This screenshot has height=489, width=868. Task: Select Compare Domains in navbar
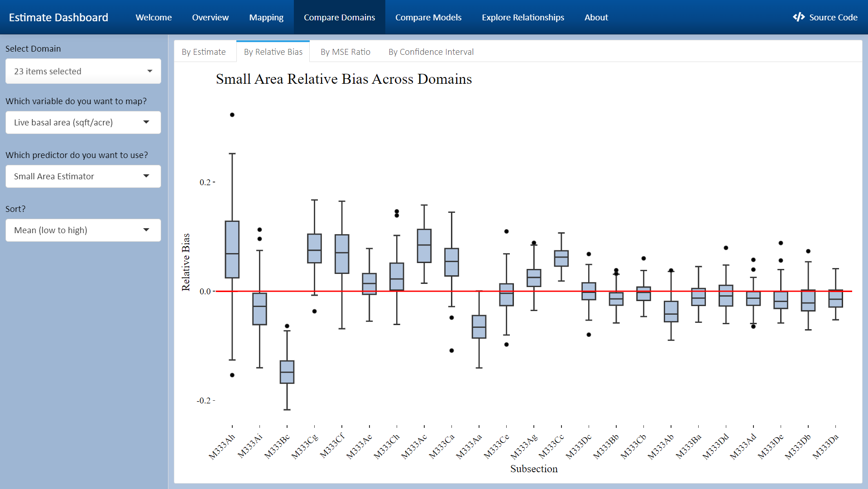(x=339, y=17)
